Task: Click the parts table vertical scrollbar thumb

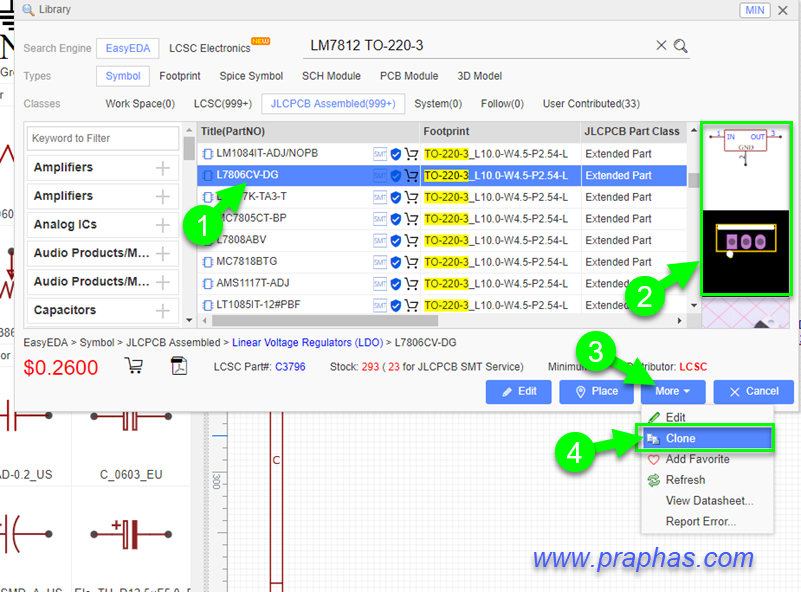Action: coord(694,180)
